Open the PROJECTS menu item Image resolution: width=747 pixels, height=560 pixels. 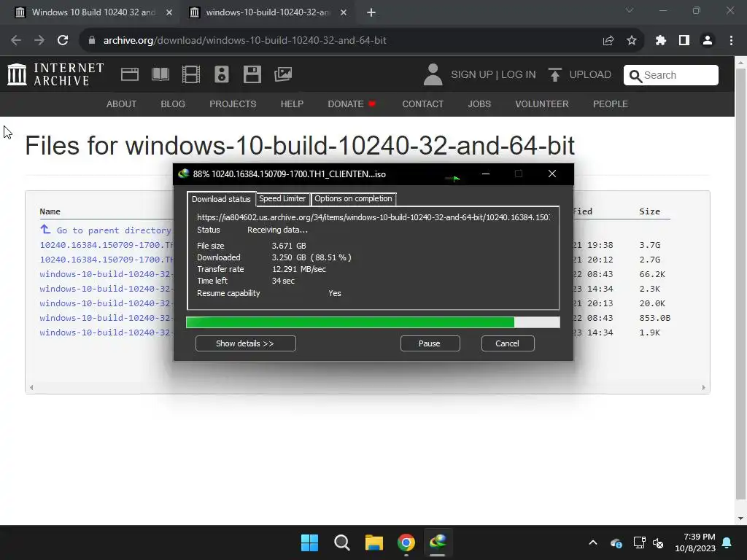(233, 104)
